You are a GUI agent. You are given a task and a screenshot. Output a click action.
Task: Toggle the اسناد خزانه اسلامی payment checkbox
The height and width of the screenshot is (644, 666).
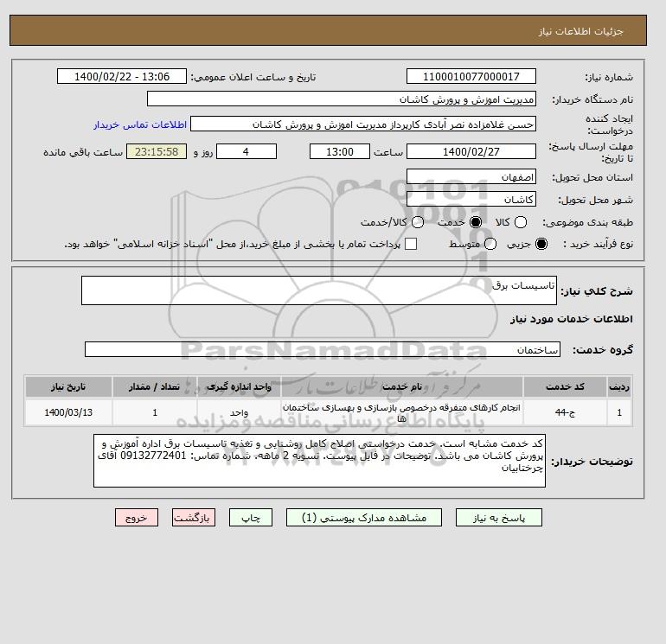tap(411, 244)
